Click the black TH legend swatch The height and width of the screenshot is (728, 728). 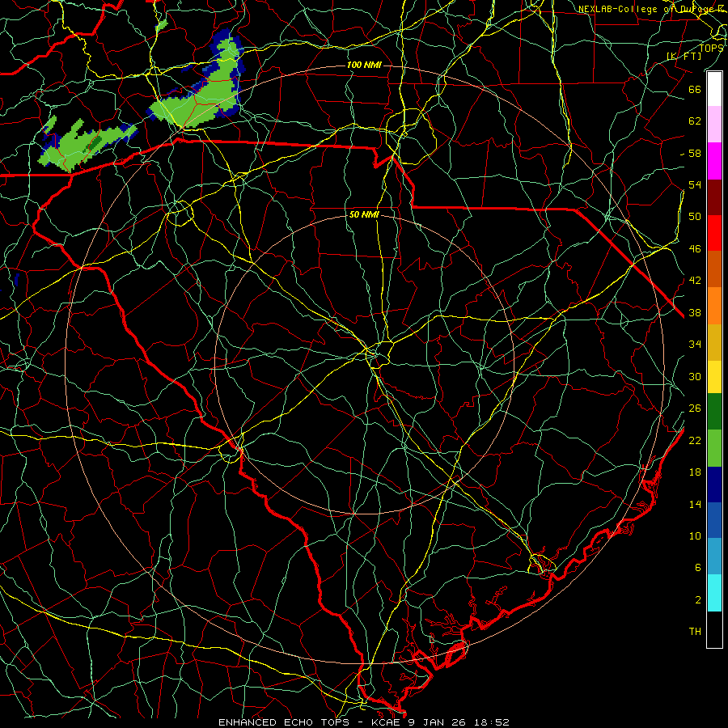[x=714, y=629]
